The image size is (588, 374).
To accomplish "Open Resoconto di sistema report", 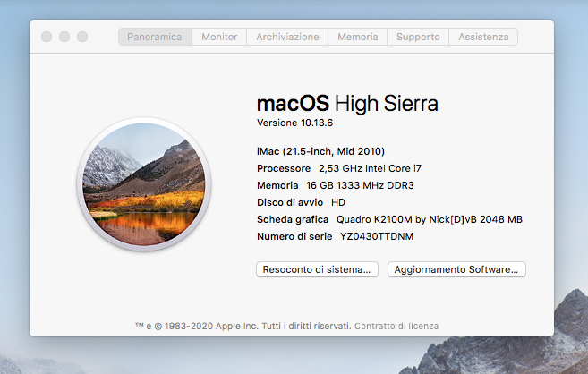I will click(317, 269).
